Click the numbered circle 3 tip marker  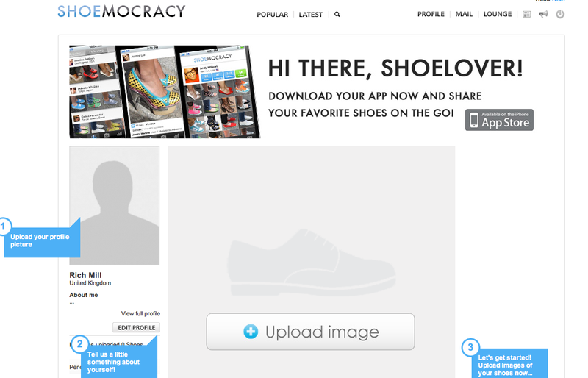[470, 347]
